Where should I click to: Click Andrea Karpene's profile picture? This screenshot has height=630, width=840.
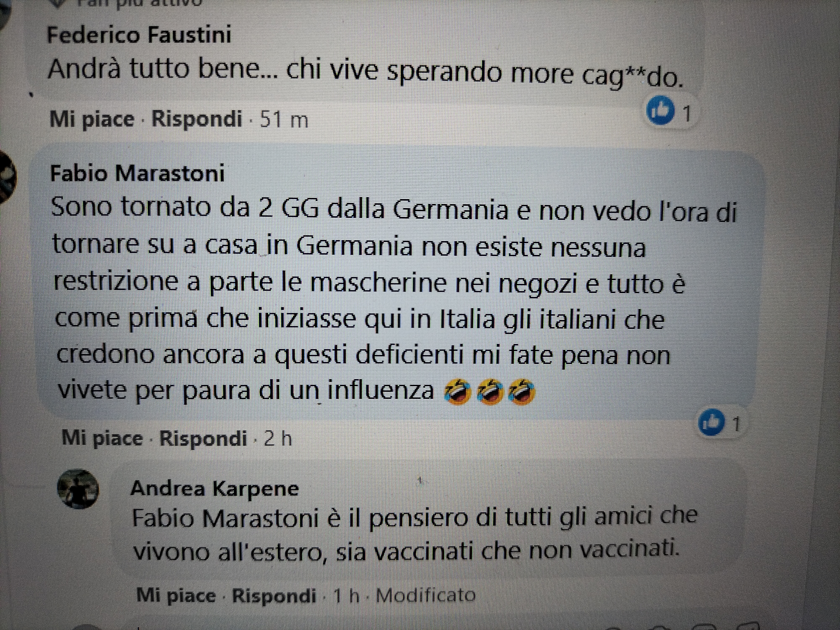click(78, 489)
